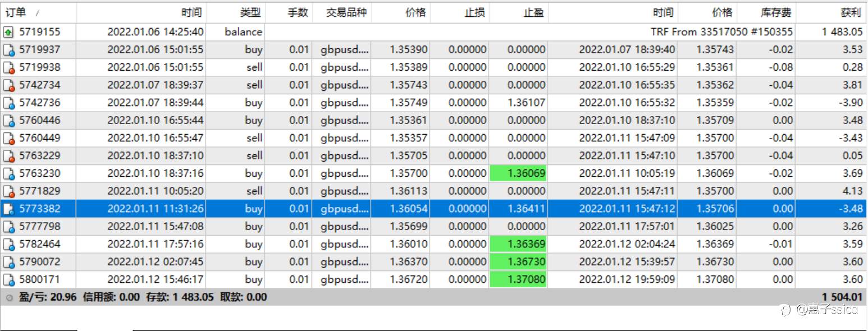Click the balance icon for order 5719155
The image size is (868, 331).
pyautogui.click(x=8, y=32)
